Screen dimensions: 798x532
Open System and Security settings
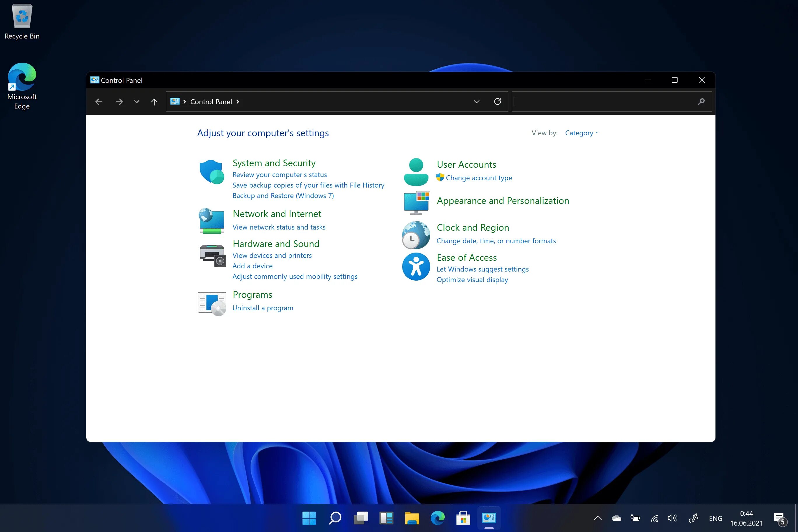(274, 162)
